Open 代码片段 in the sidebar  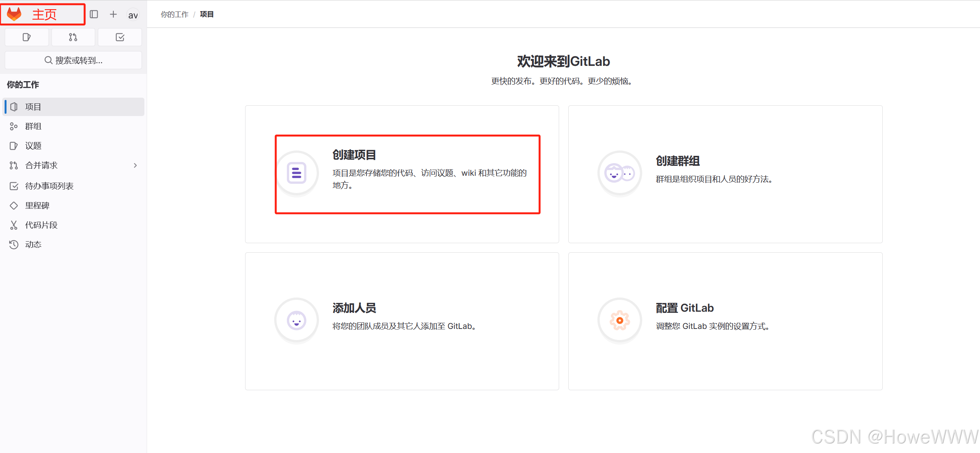(x=74, y=225)
